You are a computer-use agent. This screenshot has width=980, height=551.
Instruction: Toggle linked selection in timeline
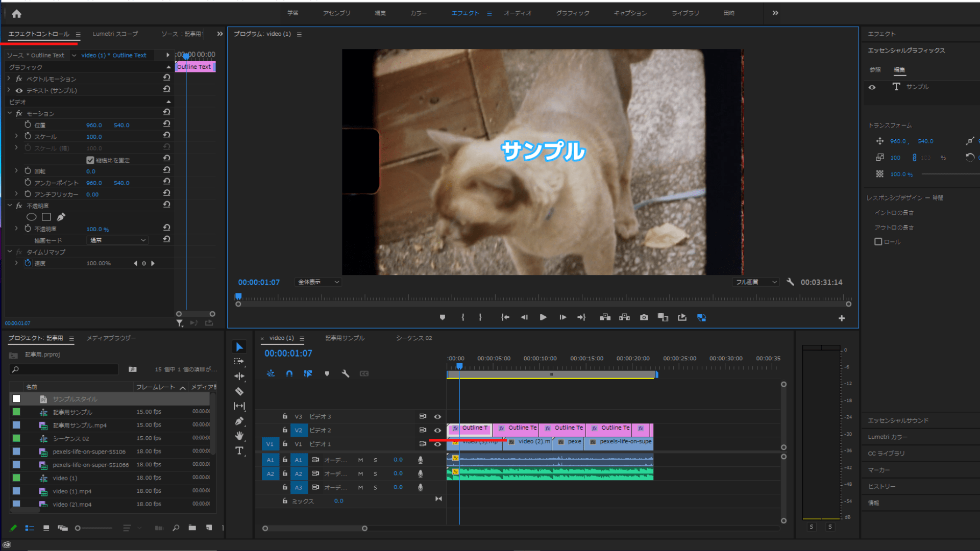pyautogui.click(x=308, y=373)
